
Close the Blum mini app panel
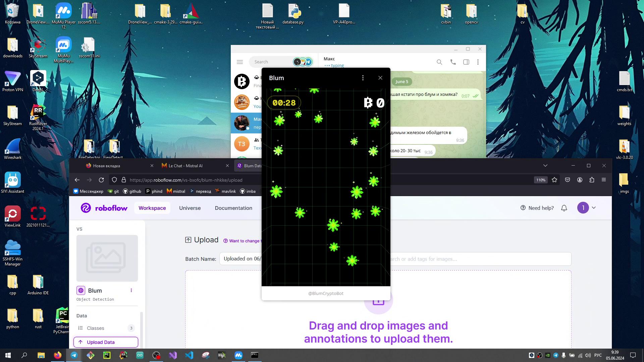click(x=380, y=78)
